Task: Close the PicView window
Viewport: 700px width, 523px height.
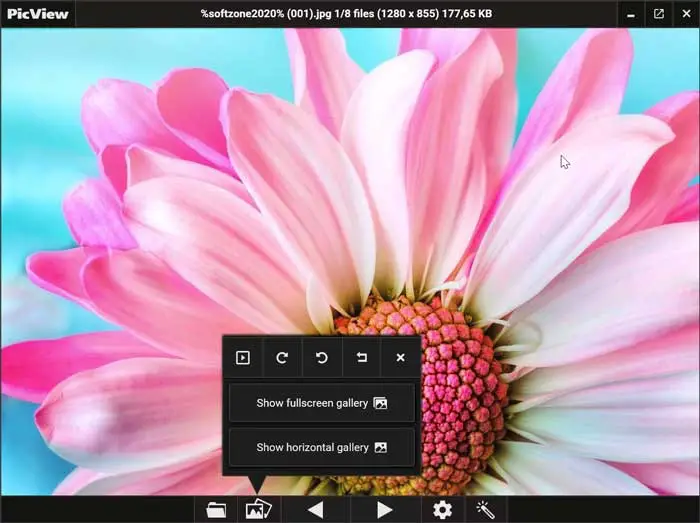Action: [x=687, y=14]
